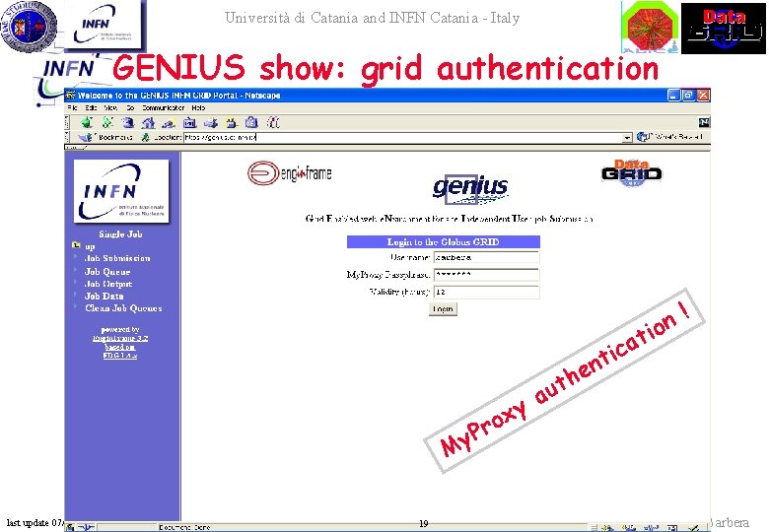This screenshot has height=532, width=769.
Task: Follow the EDG 1.4.x link
Action: pyautogui.click(x=120, y=355)
